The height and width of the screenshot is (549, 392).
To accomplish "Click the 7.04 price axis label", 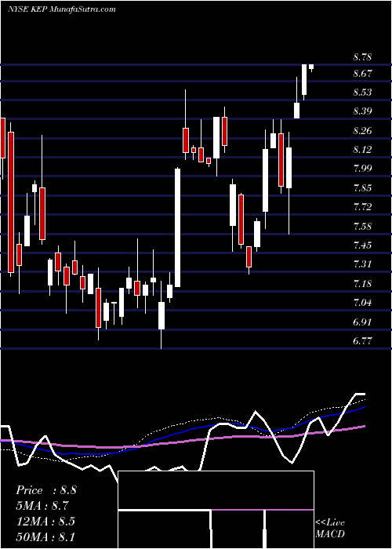I will pos(362,302).
